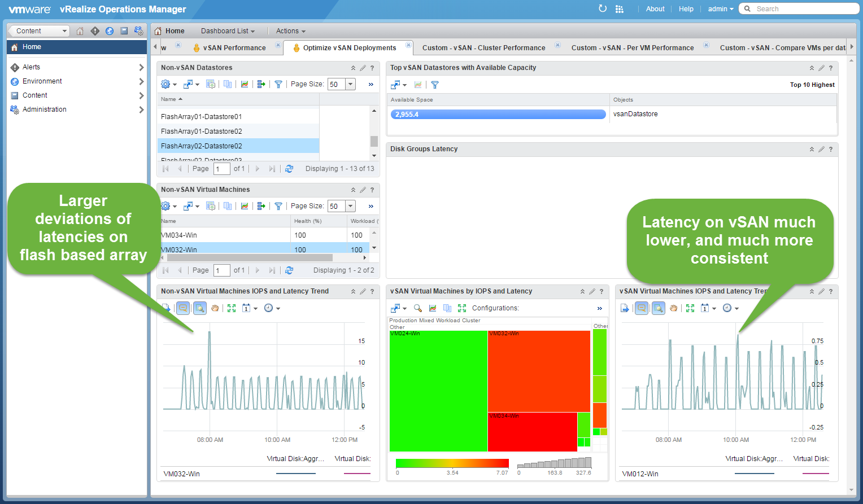863x504 pixels.
Task: Open the Content dropdown in left panel
Action: pos(39,31)
